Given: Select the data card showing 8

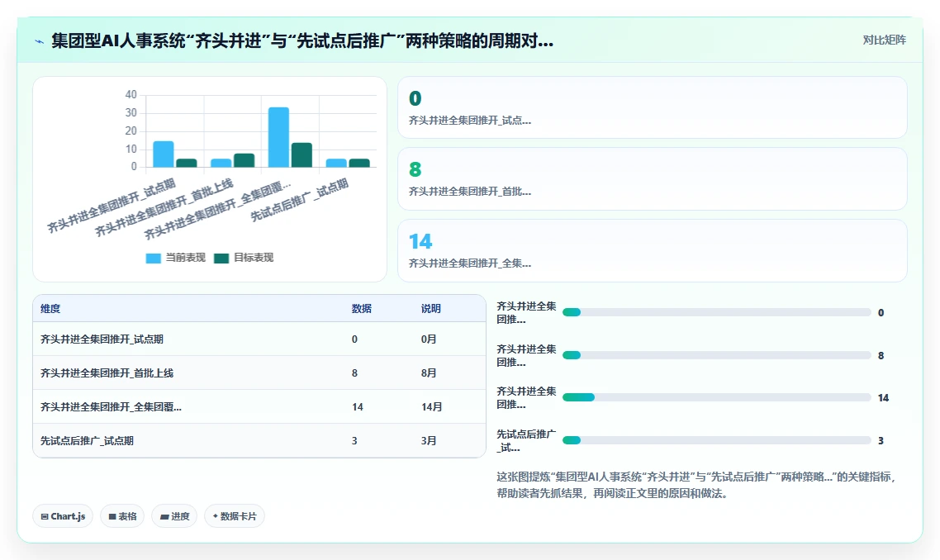Looking at the screenshot, I should click(x=653, y=178).
